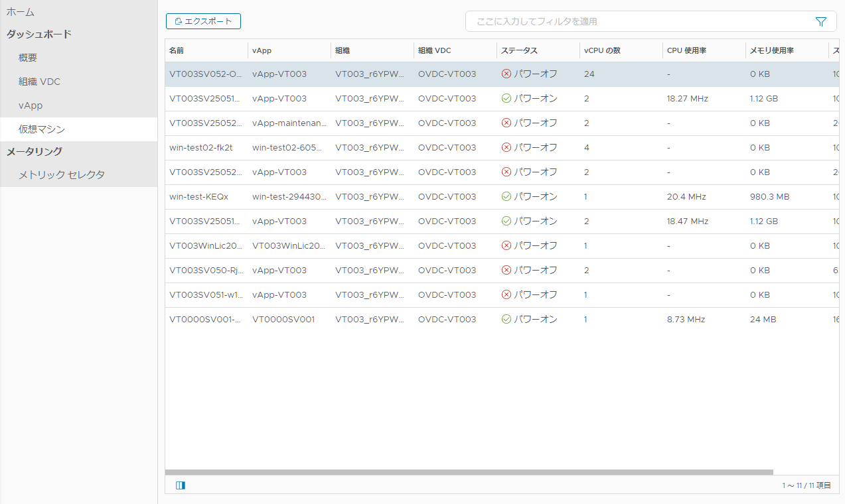Sort by the 名前 column header

click(177, 50)
